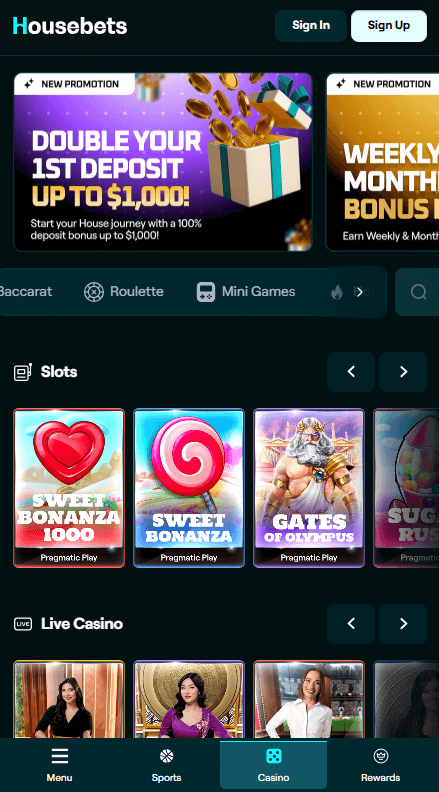This screenshot has height=792, width=439.
Task: Tap the Casino dice icon
Action: click(273, 756)
